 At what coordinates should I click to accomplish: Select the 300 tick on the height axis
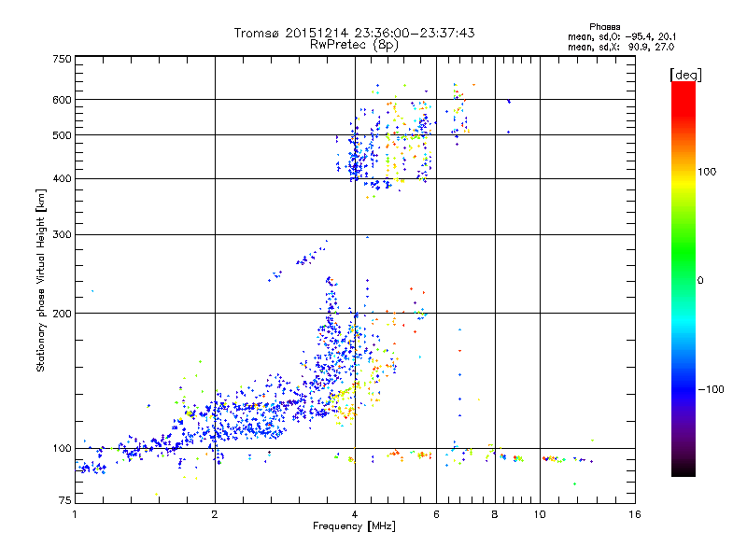tap(62, 234)
